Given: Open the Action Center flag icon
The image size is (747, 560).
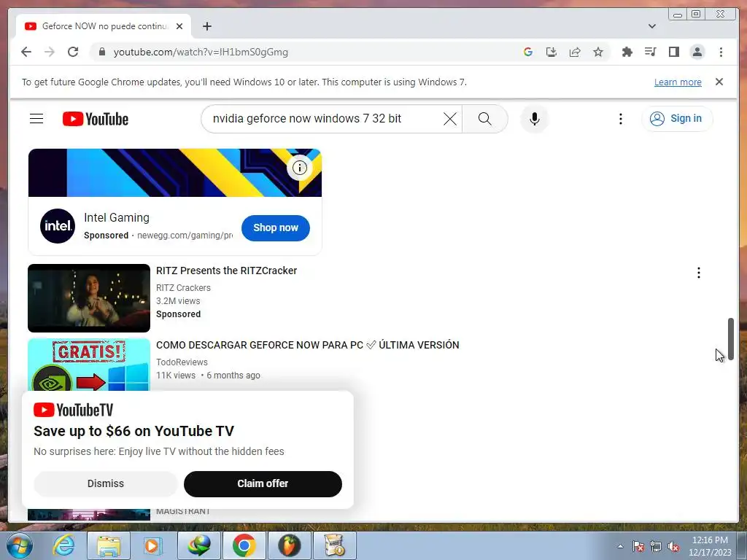Looking at the screenshot, I should click(x=638, y=546).
